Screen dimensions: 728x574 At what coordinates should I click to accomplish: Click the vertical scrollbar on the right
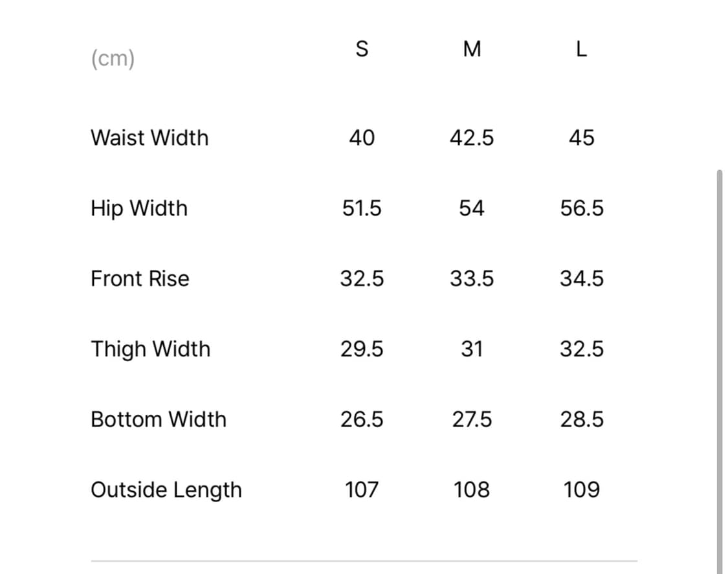720,369
